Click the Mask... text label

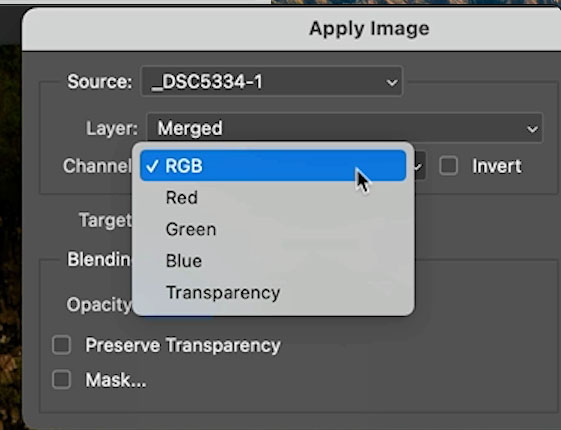click(116, 380)
